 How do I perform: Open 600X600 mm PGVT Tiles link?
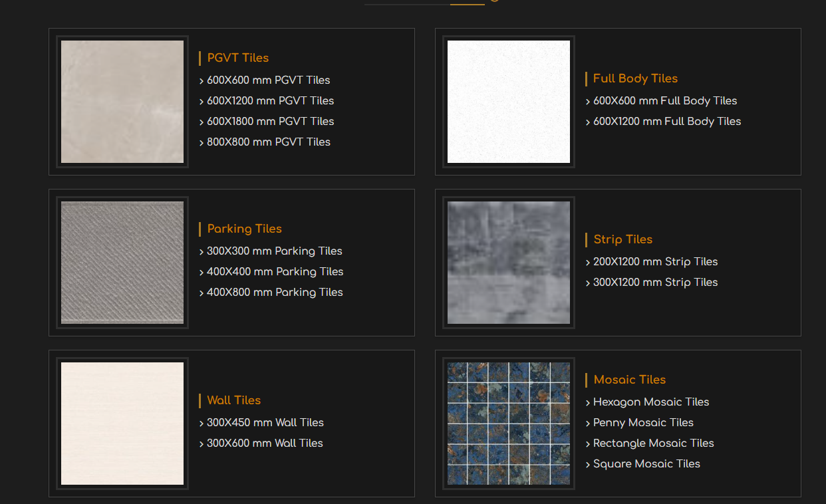tap(268, 80)
